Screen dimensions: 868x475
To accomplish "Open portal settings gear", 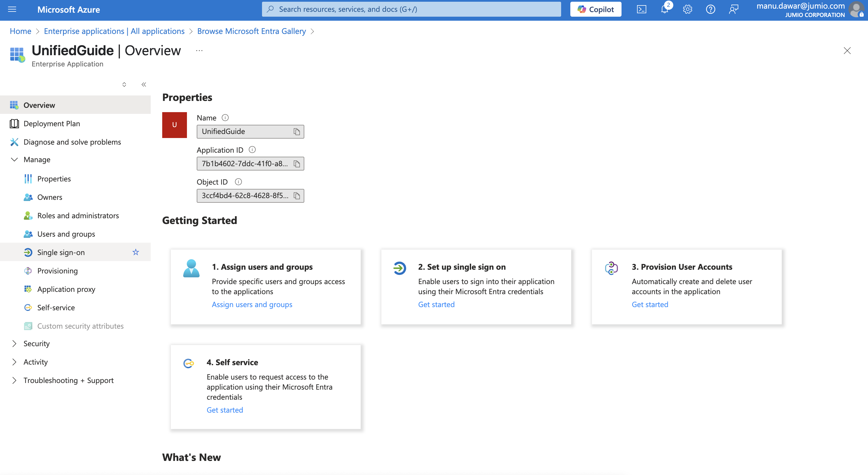I will click(687, 9).
